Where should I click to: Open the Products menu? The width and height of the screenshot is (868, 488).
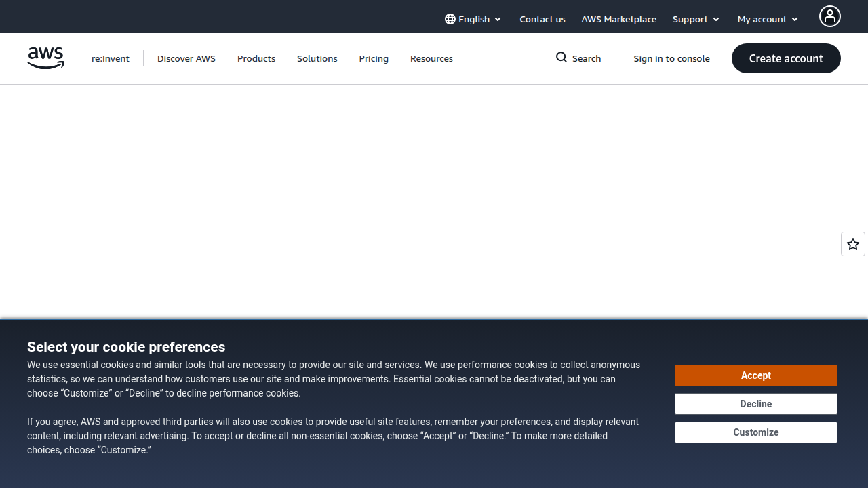(256, 58)
